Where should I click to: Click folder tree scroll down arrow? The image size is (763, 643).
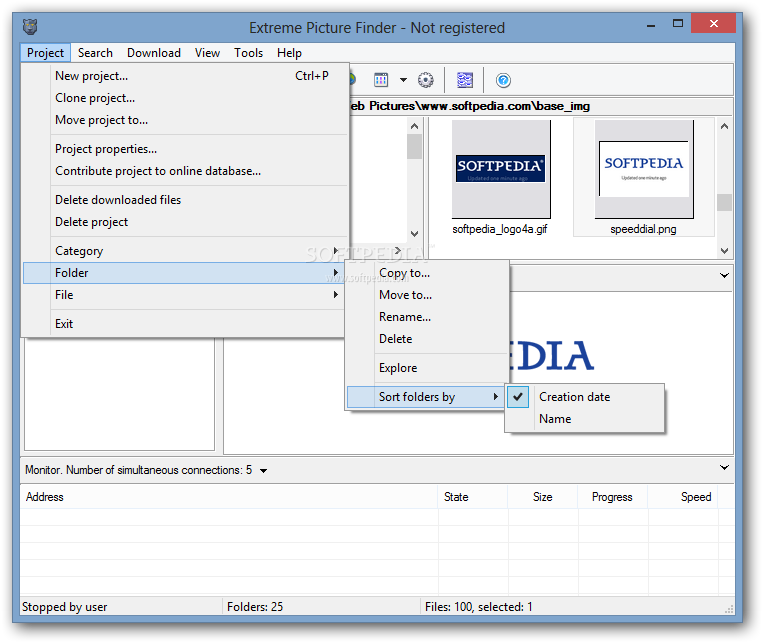[x=414, y=234]
